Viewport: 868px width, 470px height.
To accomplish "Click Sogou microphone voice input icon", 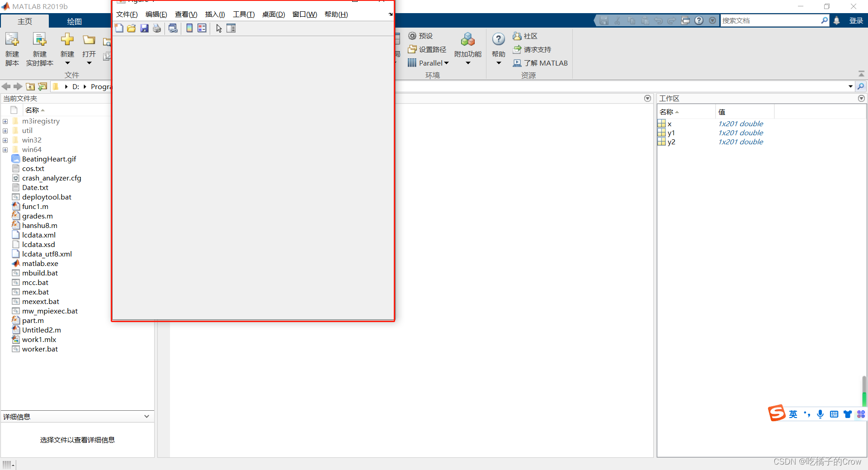I will pyautogui.click(x=821, y=414).
